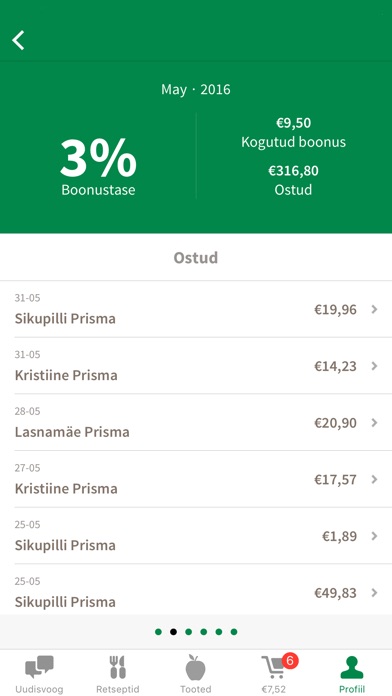This screenshot has height=696, width=392.
Task: Expand the €19,96 purchase chevron
Action: pyautogui.click(x=374, y=309)
